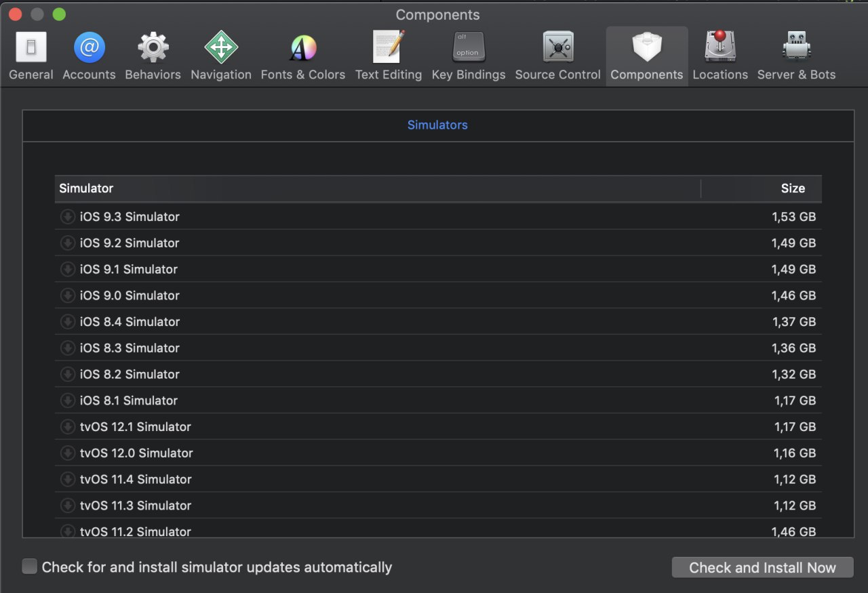Close the Components preferences window
Viewport: 868px width, 593px height.
tap(15, 14)
